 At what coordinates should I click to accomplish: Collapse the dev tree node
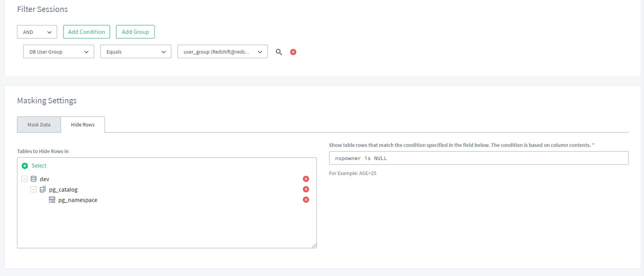click(x=24, y=179)
